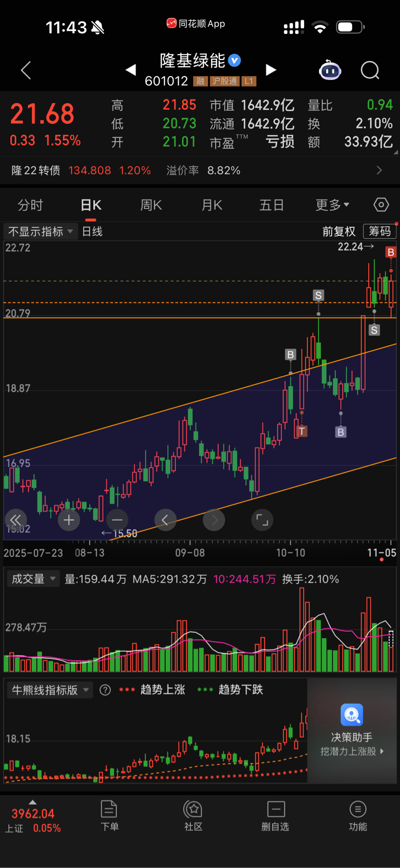Tap 量:159.44万 volume text
This screenshot has width=400, height=868.
click(95, 579)
